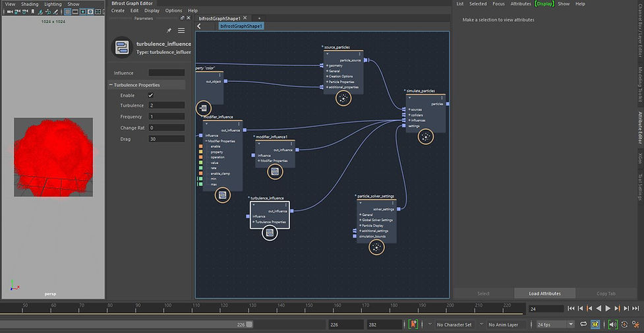Click the particle_solver_settings node circular icon
The height and width of the screenshot is (333, 644).
pos(376,247)
